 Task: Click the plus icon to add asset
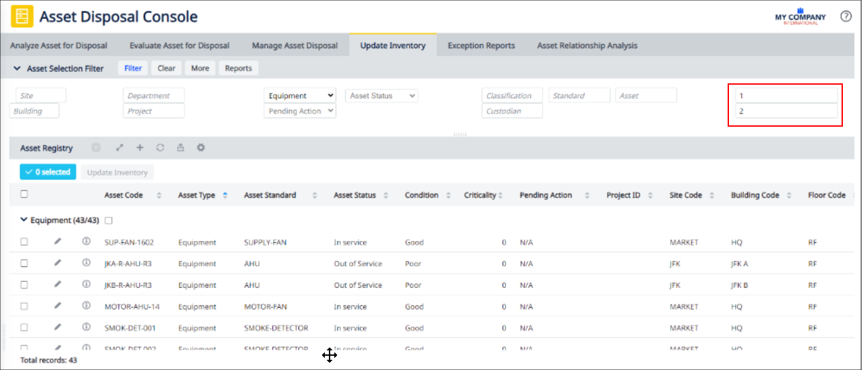tap(140, 148)
